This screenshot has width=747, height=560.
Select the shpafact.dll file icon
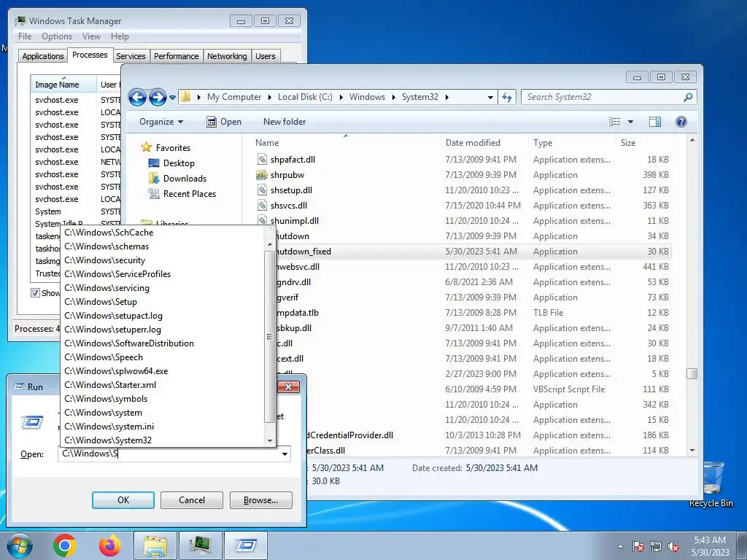click(262, 160)
